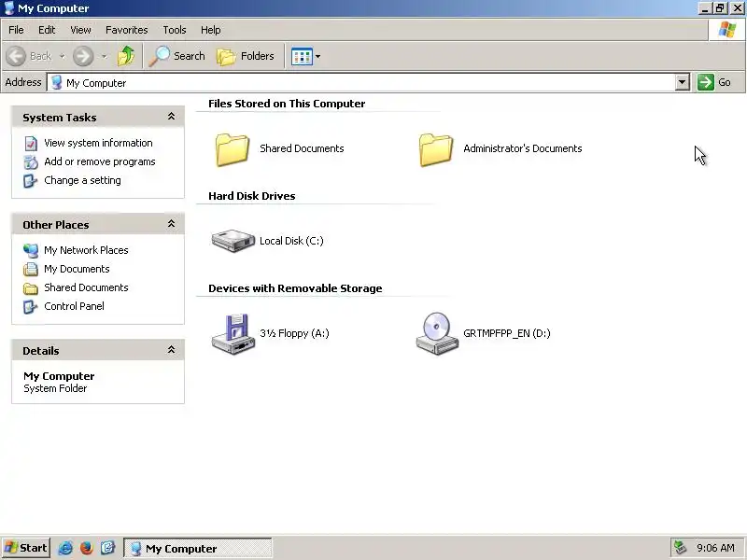Click the Change a setting icon
Screen dimensions: 747x560
pos(31,181)
